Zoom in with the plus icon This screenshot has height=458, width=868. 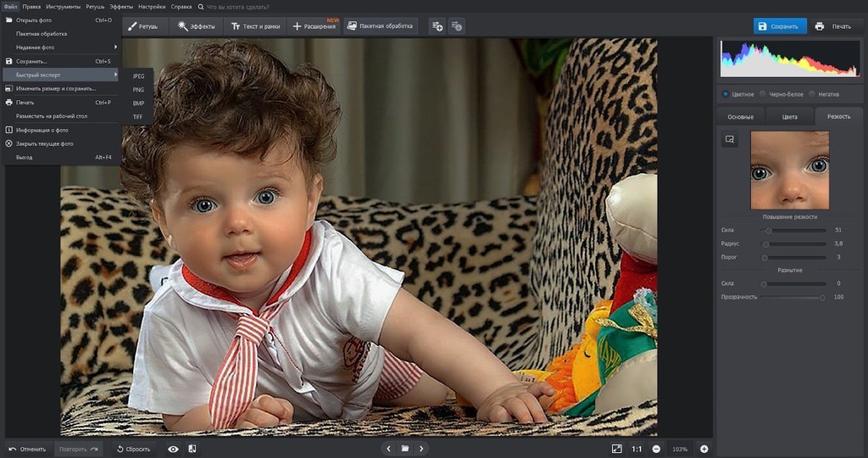[704, 449]
